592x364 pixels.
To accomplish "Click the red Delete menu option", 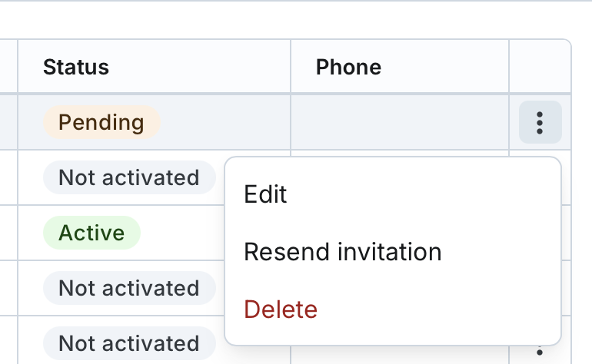I will click(x=281, y=309).
